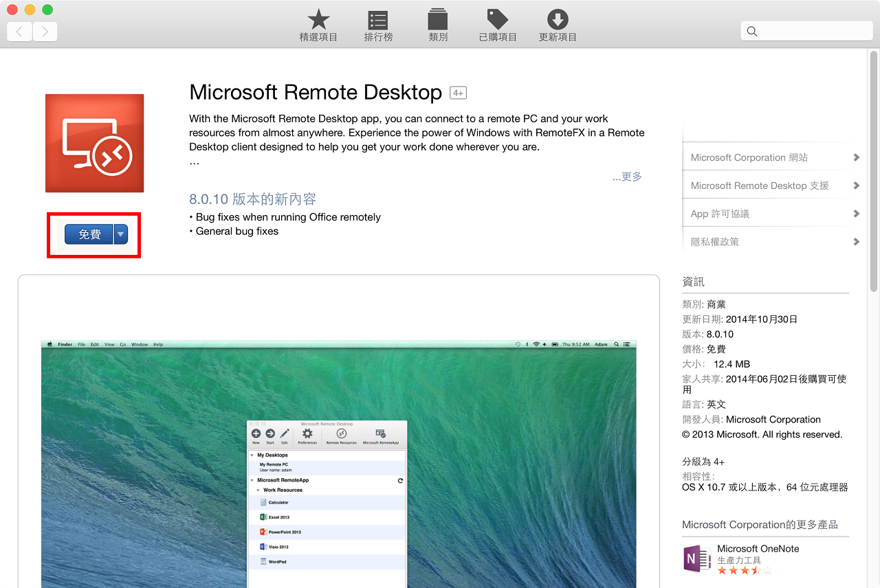
Task: Click in the search input field
Action: pos(806,31)
